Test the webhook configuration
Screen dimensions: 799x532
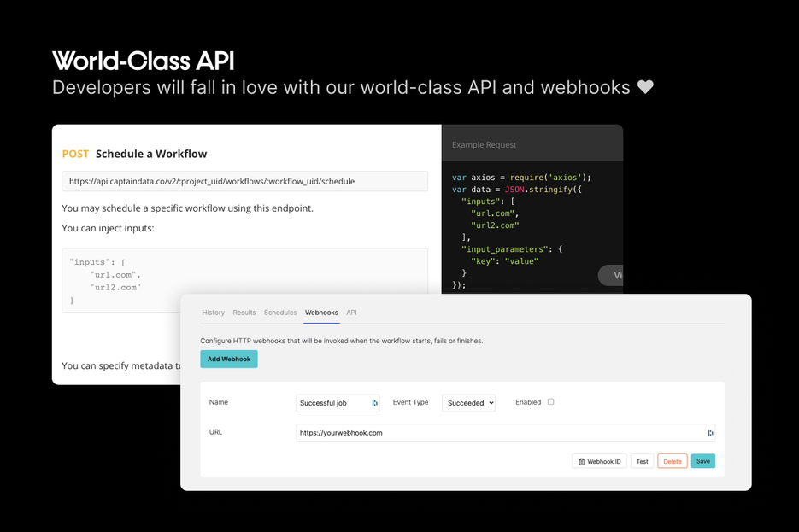point(642,460)
